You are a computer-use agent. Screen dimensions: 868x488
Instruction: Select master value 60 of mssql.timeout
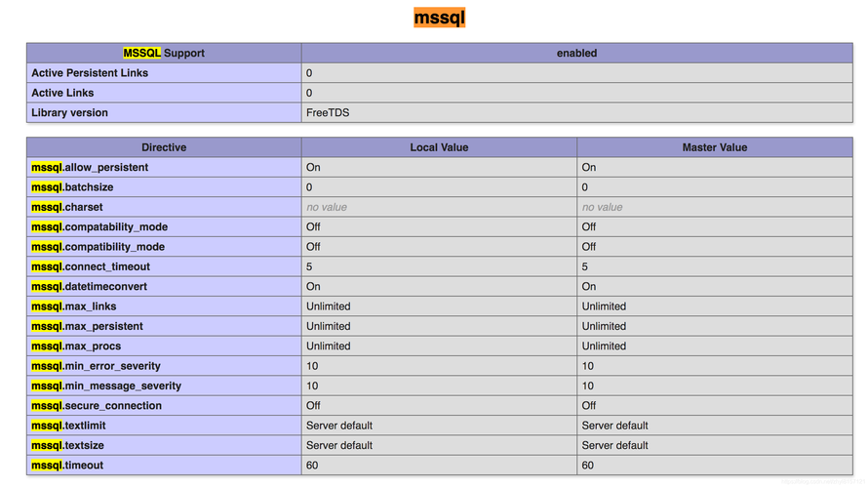click(x=588, y=466)
